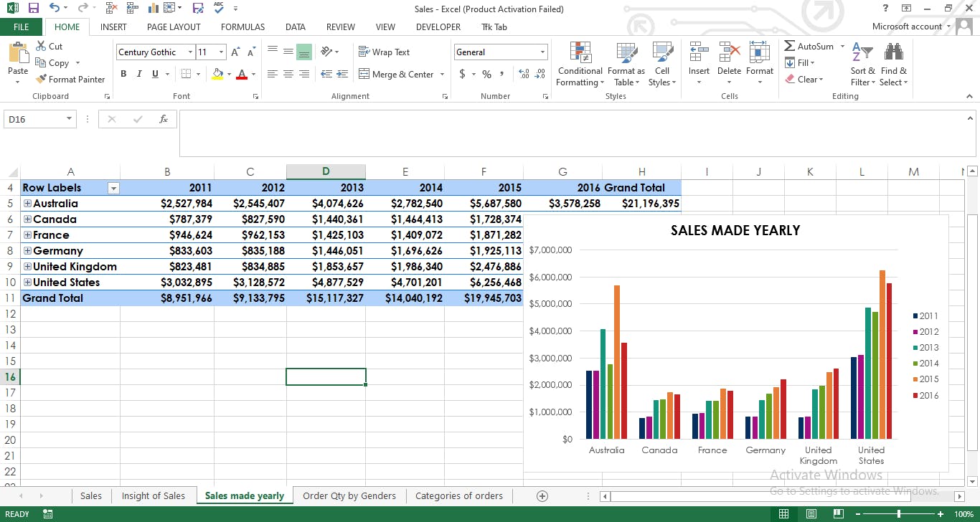This screenshot has height=522, width=980.
Task: Click the SALES MADE YEARLY chart title
Action: (735, 230)
